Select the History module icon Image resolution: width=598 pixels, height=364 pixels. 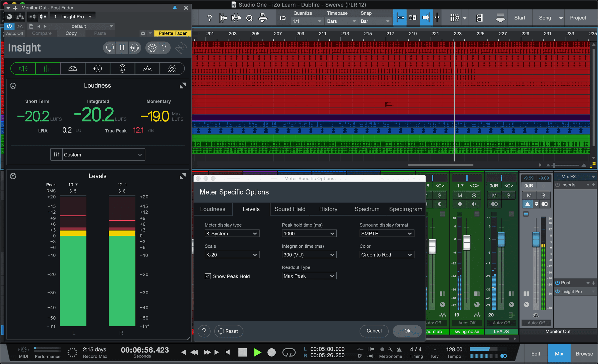point(97,69)
